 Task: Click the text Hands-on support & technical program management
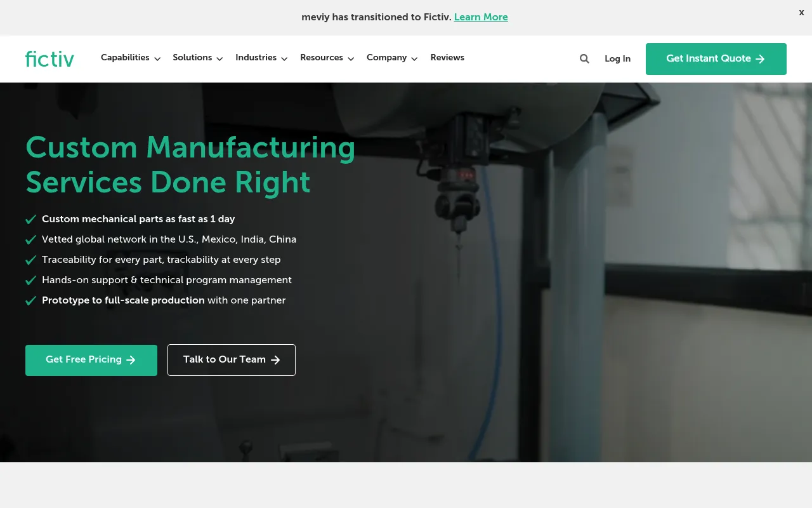tap(167, 280)
